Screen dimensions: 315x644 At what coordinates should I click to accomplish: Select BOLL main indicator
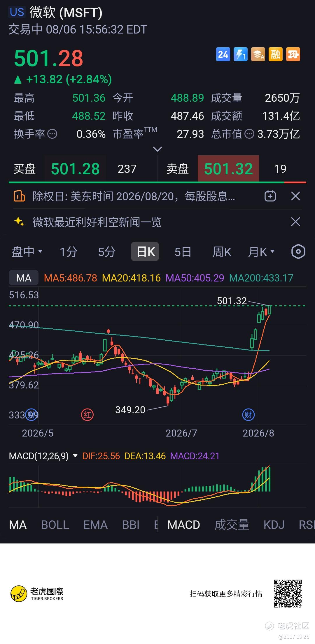55,525
